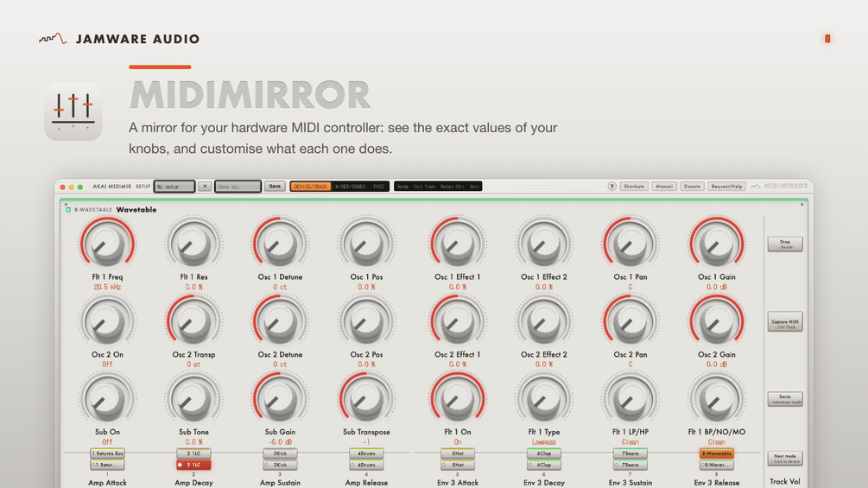Viewport: 868px width, 488px height.
Task: Click the Next mode button
Action: point(785,458)
